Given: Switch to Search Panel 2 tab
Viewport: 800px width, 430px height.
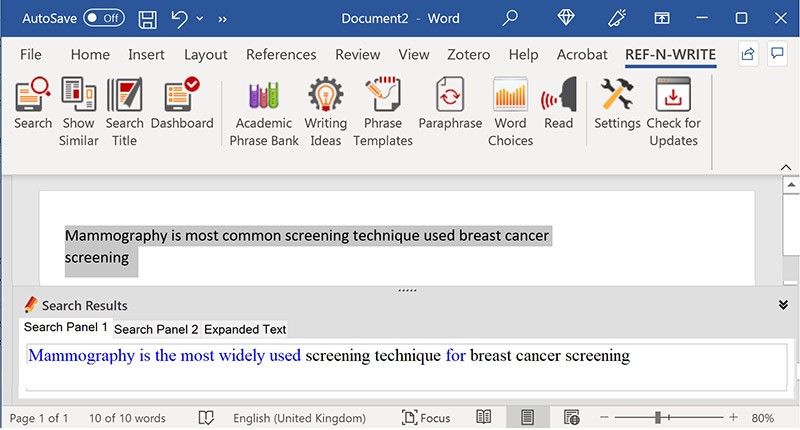Looking at the screenshot, I should [156, 330].
